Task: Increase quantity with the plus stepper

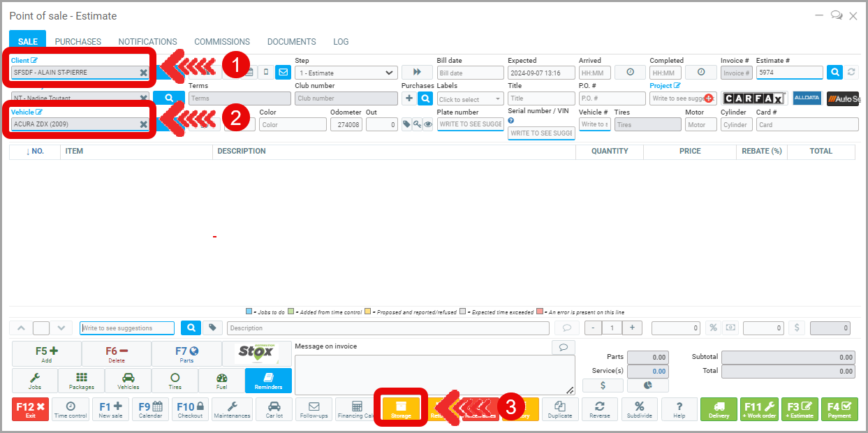Action: 632,328
